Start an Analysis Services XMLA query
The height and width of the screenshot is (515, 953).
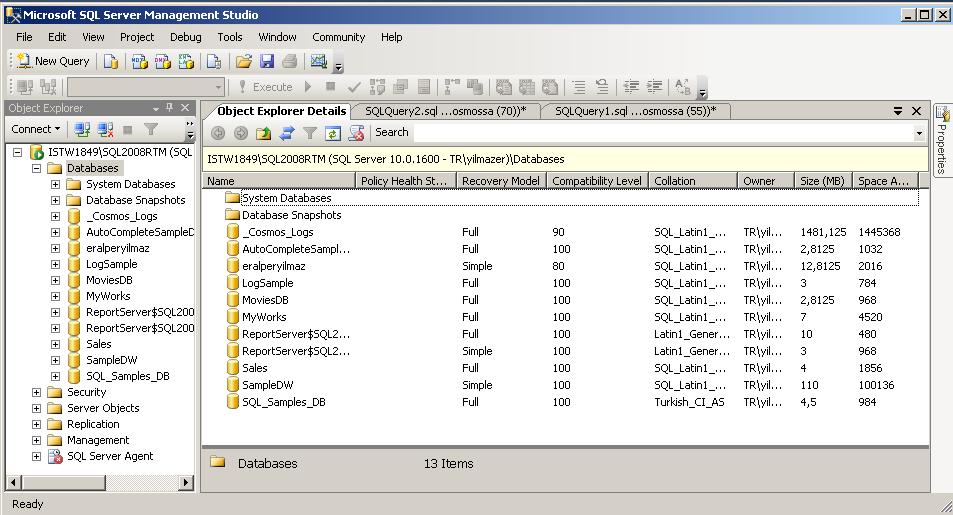[x=186, y=61]
